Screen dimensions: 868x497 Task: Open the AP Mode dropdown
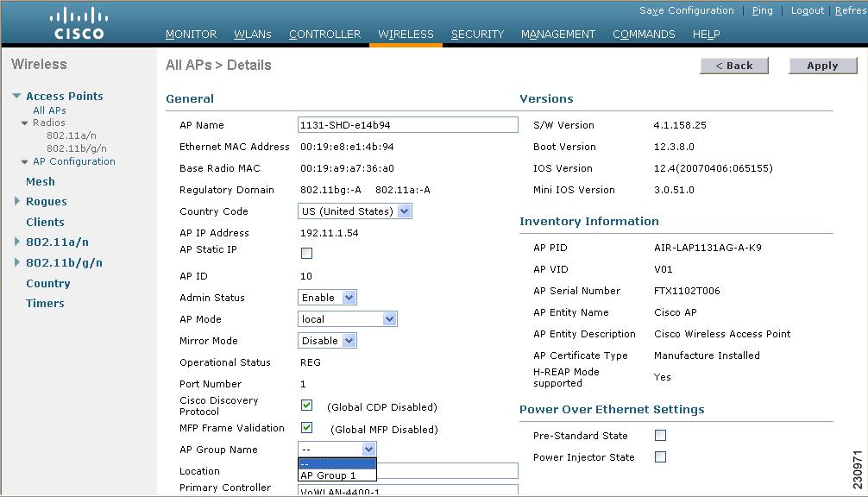coord(390,318)
